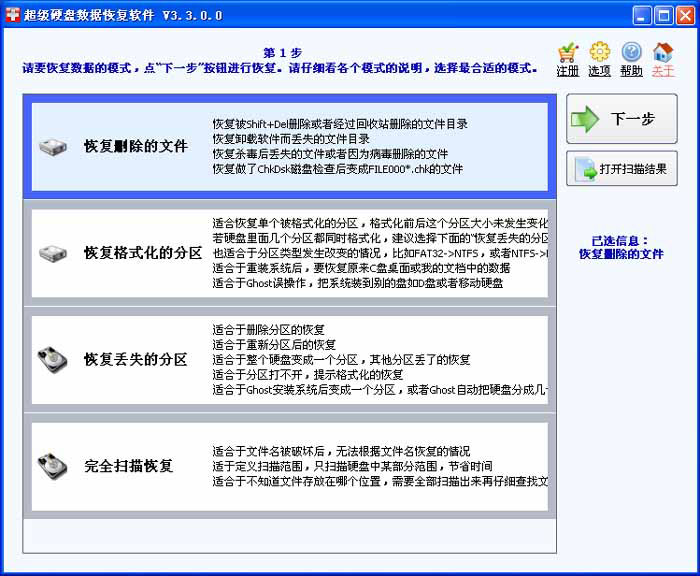
Task: Select the 完全扫描恢复 mode title
Action: (129, 466)
